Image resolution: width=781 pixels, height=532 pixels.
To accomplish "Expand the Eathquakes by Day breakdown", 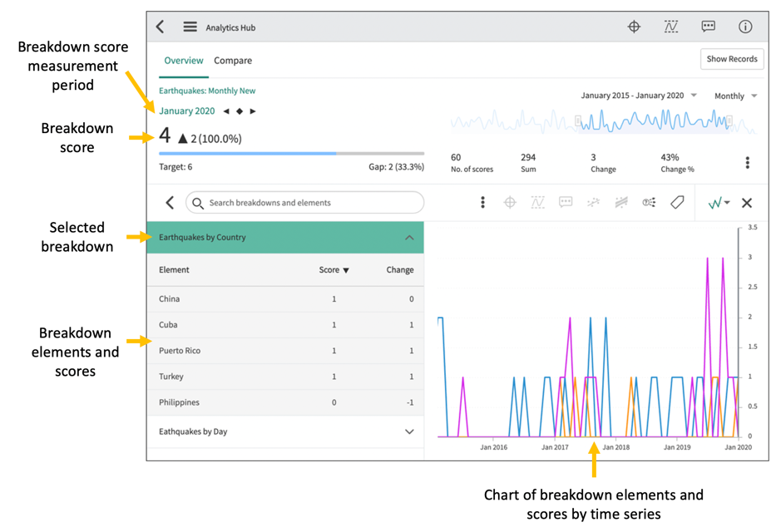I will [x=408, y=431].
